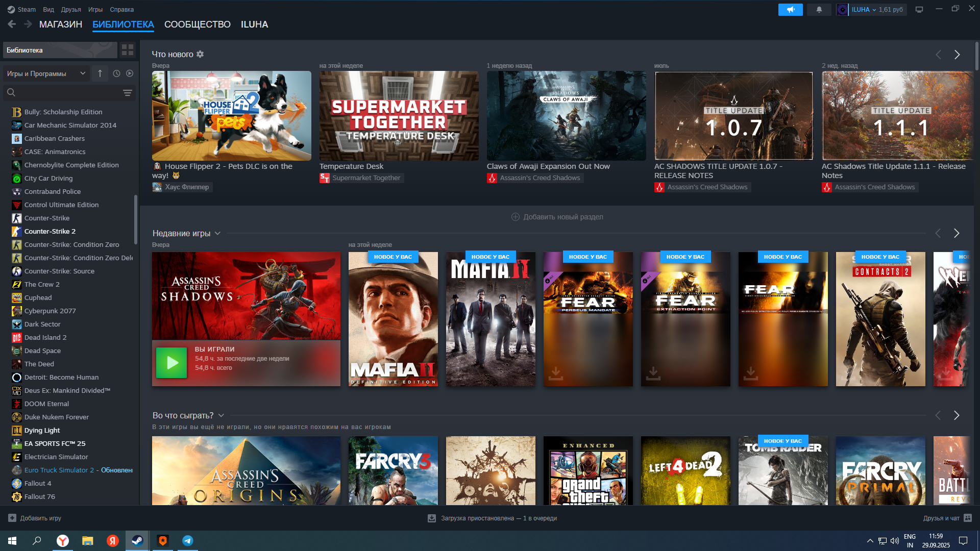Go to previous Recent Games items
The width and height of the screenshot is (980, 551).
pyautogui.click(x=938, y=233)
